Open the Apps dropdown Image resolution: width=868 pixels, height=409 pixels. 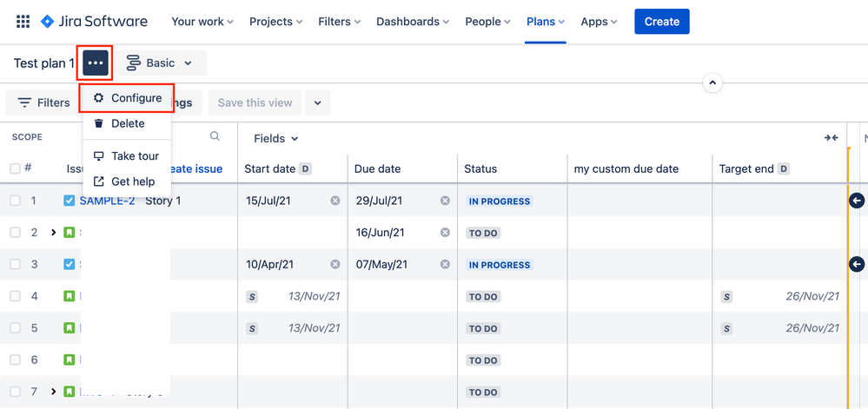tap(599, 22)
